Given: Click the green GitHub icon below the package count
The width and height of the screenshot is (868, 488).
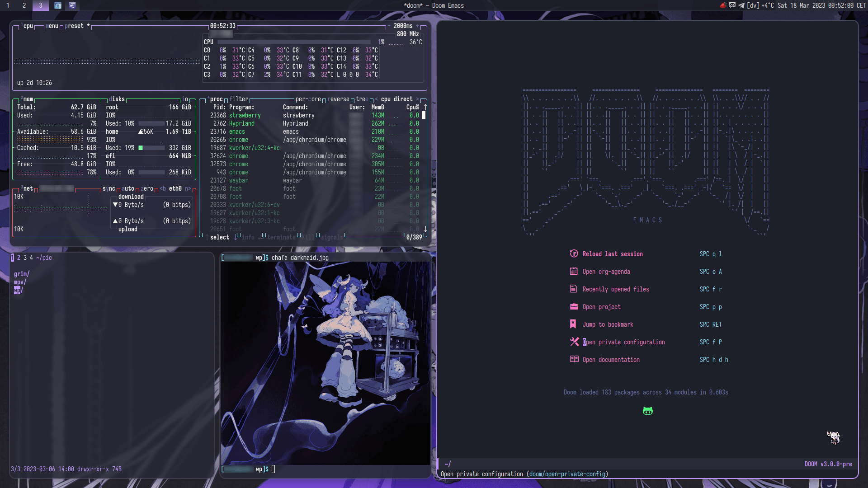Looking at the screenshot, I should [647, 411].
